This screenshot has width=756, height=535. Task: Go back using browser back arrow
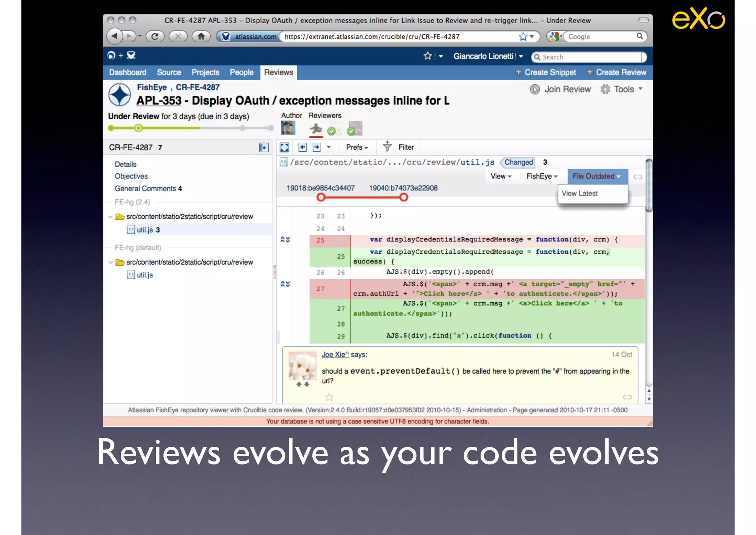[115, 36]
